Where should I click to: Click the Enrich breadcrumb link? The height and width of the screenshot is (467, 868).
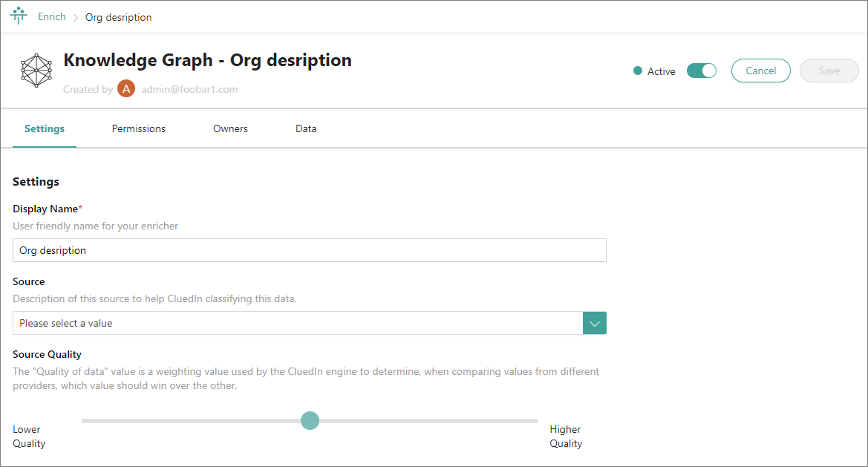tap(51, 16)
